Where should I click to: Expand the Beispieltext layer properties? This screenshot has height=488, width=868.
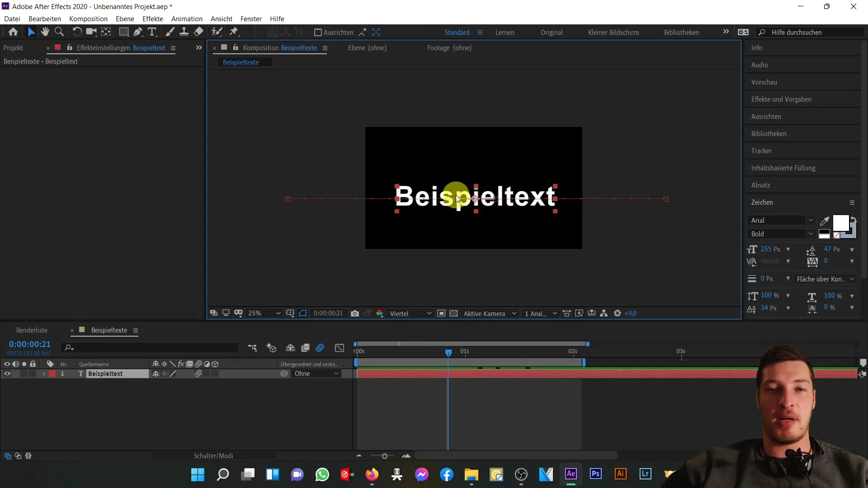[44, 374]
